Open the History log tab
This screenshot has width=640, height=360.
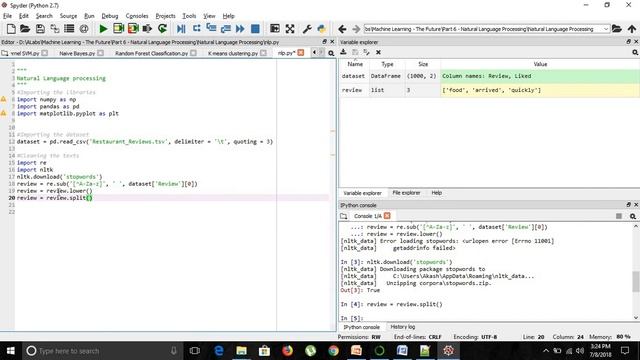[x=402, y=327]
